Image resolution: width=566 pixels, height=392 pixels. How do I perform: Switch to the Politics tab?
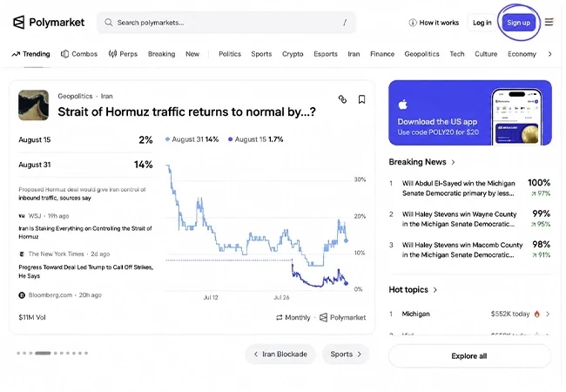click(x=230, y=54)
